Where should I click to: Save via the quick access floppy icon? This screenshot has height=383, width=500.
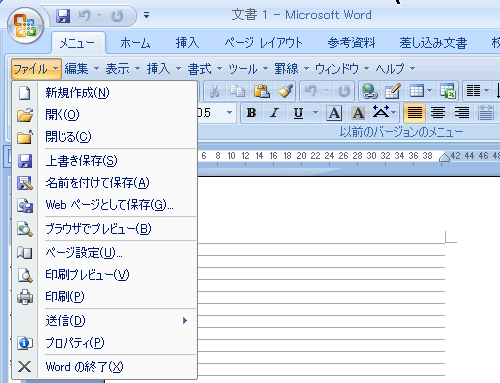tap(63, 16)
